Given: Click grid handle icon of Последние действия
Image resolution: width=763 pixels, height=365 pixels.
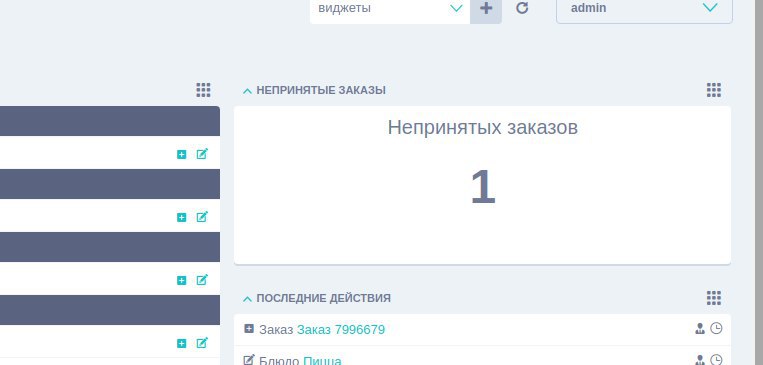Looking at the screenshot, I should point(714,298).
